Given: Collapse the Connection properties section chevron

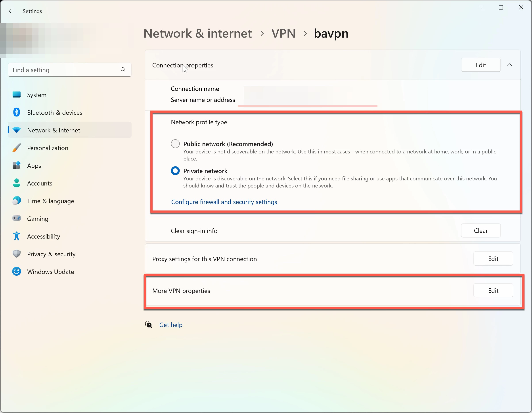Looking at the screenshot, I should [510, 65].
